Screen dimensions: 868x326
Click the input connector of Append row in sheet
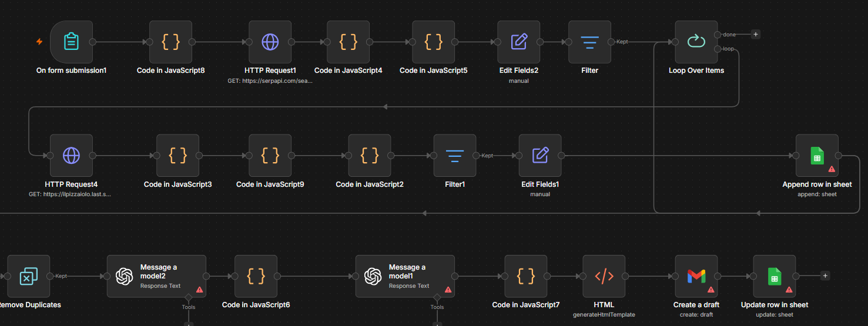click(x=796, y=156)
